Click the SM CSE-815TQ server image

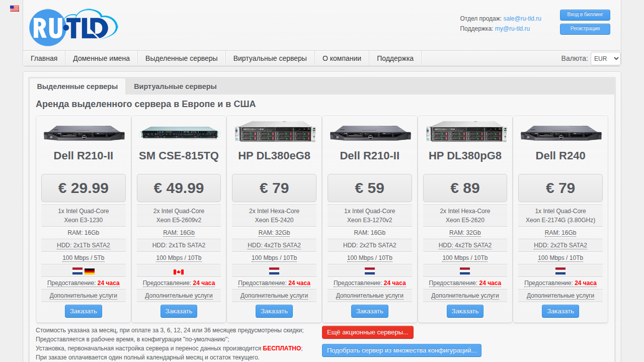[x=179, y=133]
